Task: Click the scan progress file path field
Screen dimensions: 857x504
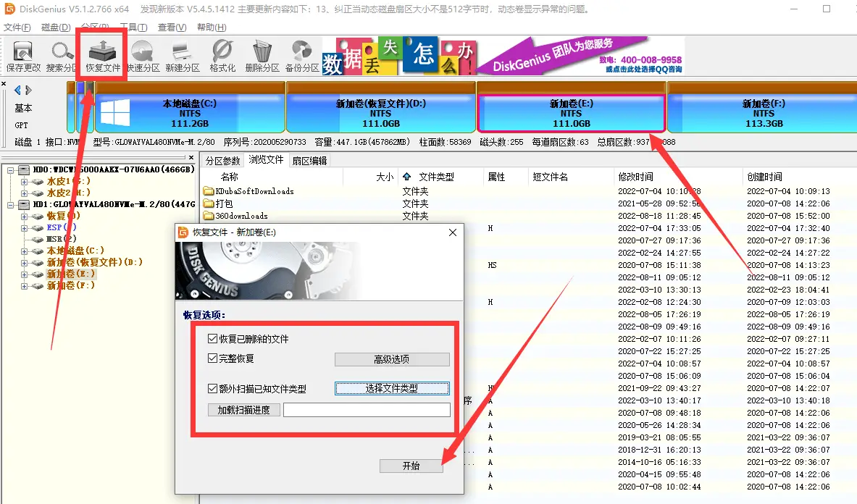Action: 367,410
